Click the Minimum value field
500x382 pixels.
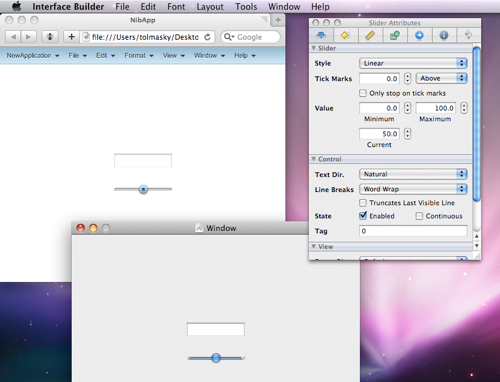[x=379, y=108]
